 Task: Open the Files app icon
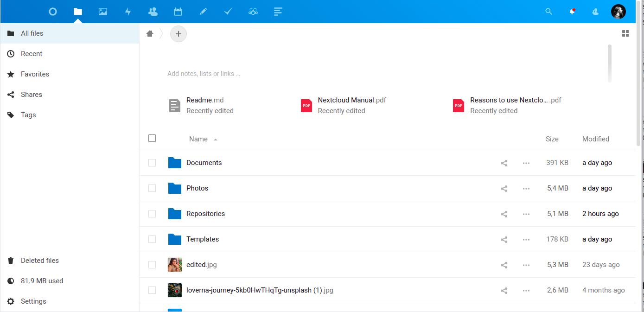pos(78,12)
